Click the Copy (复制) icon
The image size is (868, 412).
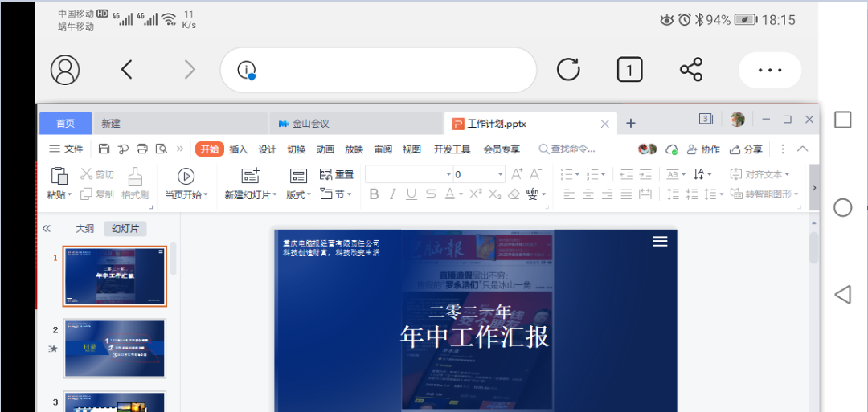pos(86,194)
